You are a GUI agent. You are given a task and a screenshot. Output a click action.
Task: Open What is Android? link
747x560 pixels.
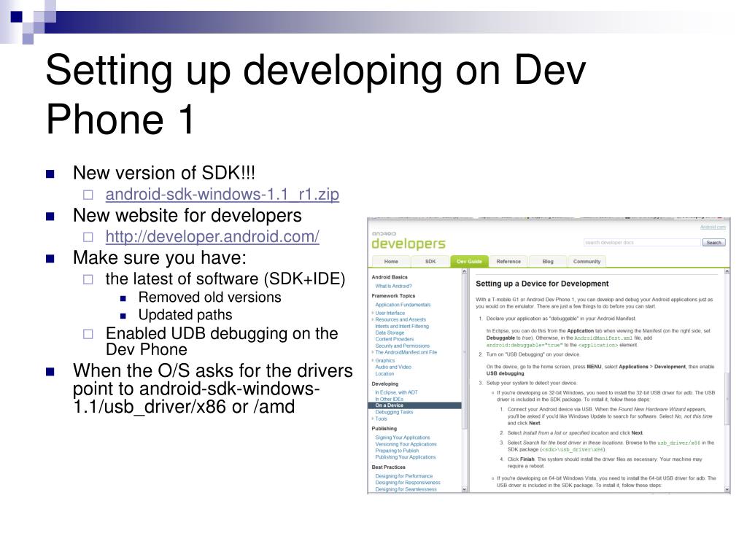point(393,286)
